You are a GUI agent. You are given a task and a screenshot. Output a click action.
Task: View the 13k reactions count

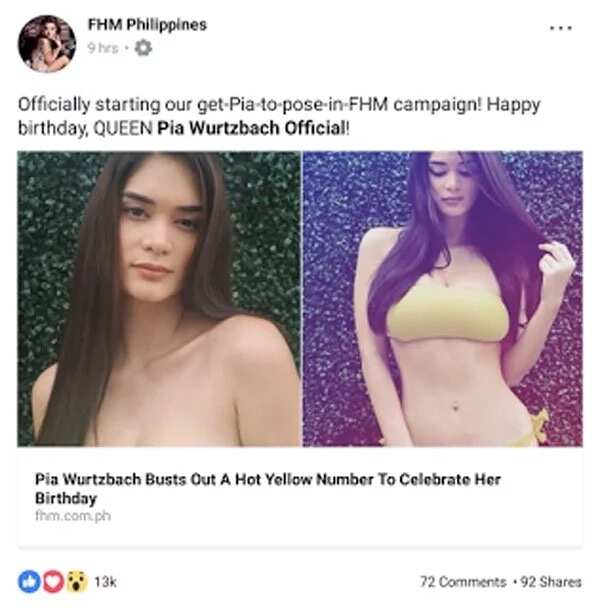(105, 582)
